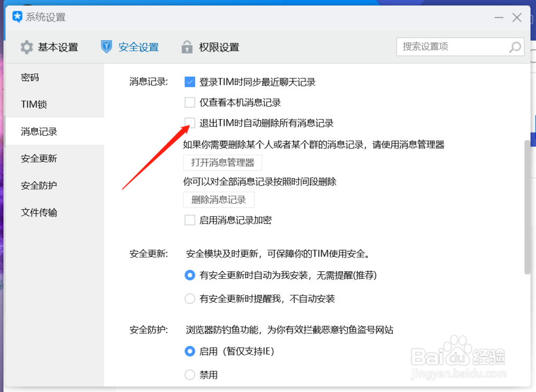
Task: Click the padlock icon for 权限设置
Action: [x=187, y=47]
